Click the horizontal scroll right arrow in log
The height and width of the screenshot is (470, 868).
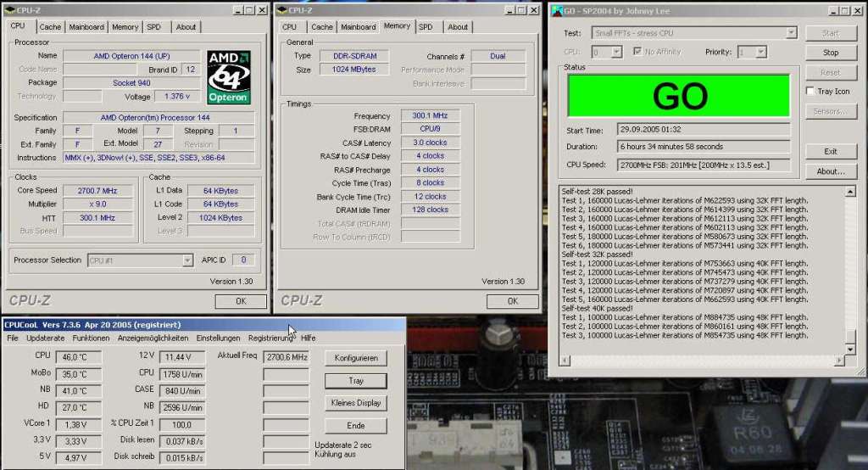point(839,361)
